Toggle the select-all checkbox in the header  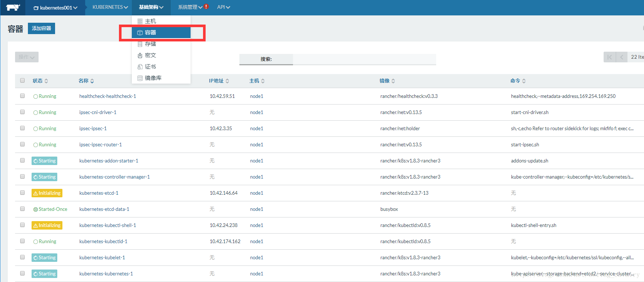tap(22, 80)
